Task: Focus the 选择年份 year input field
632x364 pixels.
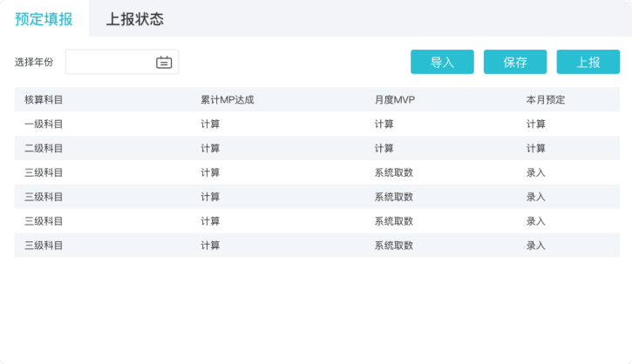Action: click(111, 62)
